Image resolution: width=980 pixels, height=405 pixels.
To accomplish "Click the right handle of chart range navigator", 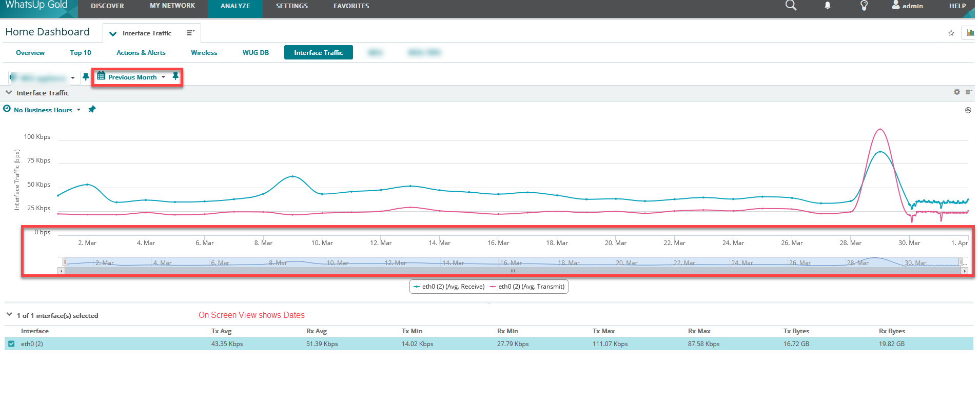I will [961, 262].
